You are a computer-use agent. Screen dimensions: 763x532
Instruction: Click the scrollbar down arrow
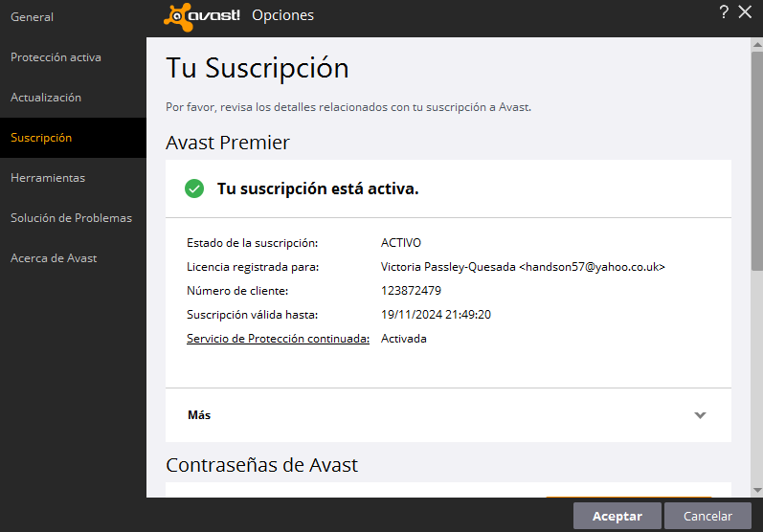pyautogui.click(x=757, y=490)
